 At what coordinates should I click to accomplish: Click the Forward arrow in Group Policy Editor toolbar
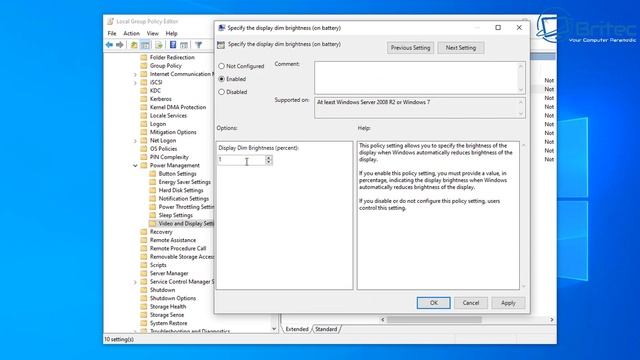click(x=119, y=45)
